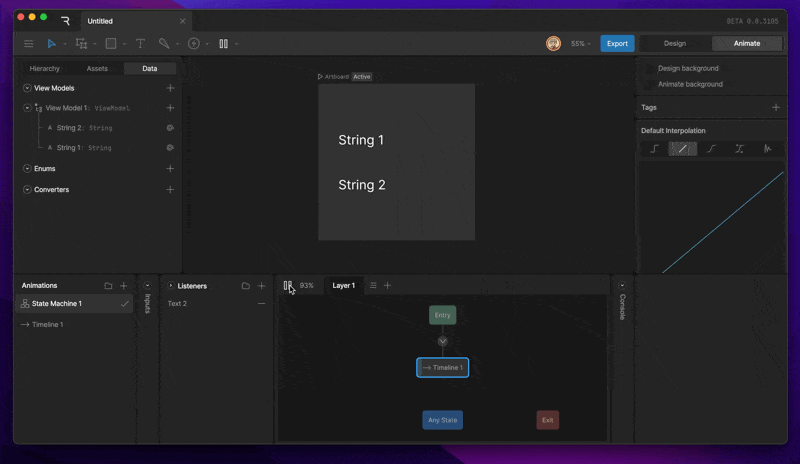Open the hamburger menu in toolbar
This screenshot has width=800, height=464.
point(29,44)
